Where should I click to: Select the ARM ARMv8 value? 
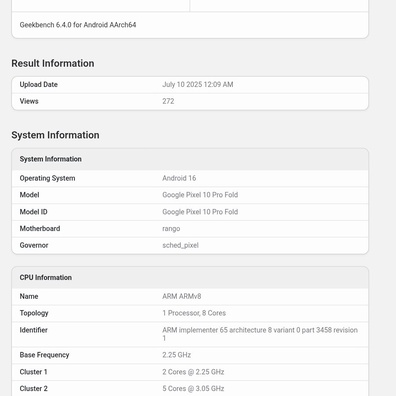(182, 296)
